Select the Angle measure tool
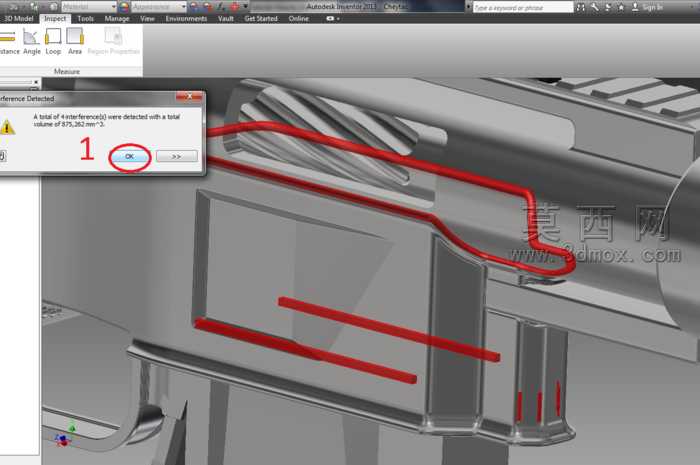 tap(31, 41)
